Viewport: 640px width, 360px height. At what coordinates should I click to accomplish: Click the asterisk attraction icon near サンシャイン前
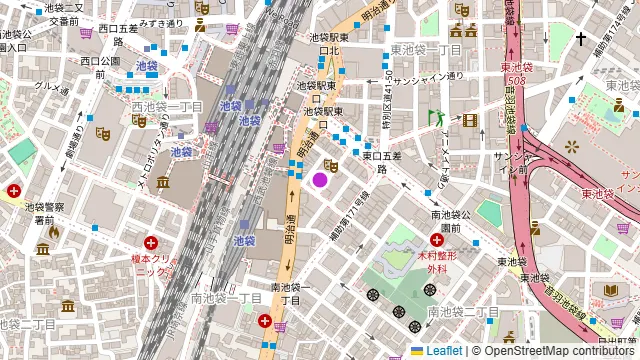(x=571, y=147)
